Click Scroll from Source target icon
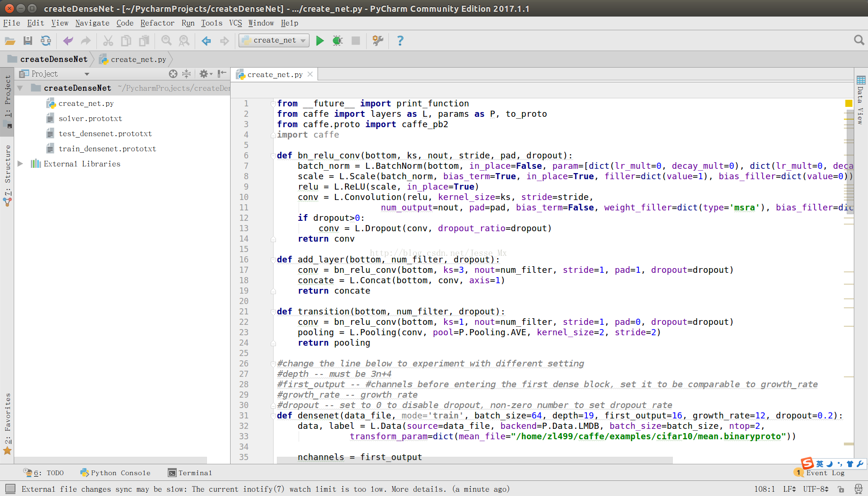The image size is (868, 496). [173, 74]
